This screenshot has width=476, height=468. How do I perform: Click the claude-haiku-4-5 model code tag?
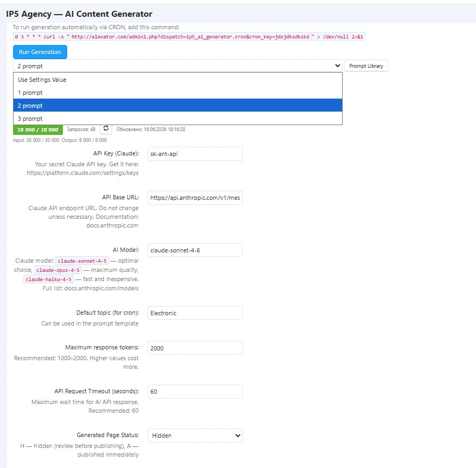click(x=49, y=279)
